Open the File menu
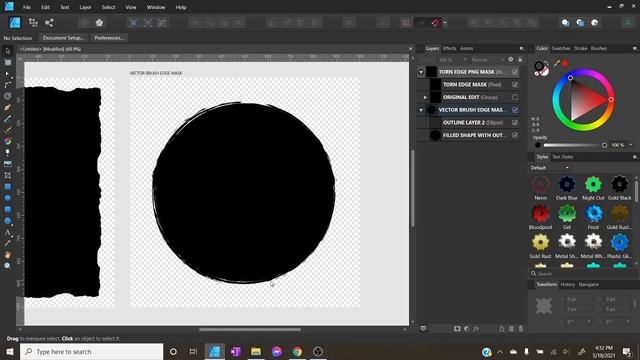 [27, 7]
